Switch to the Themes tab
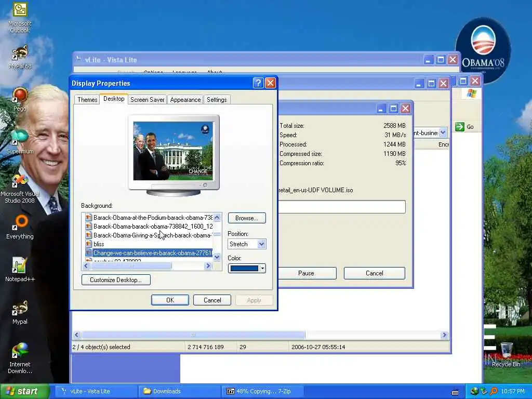This screenshot has width=532, height=399. coord(87,99)
